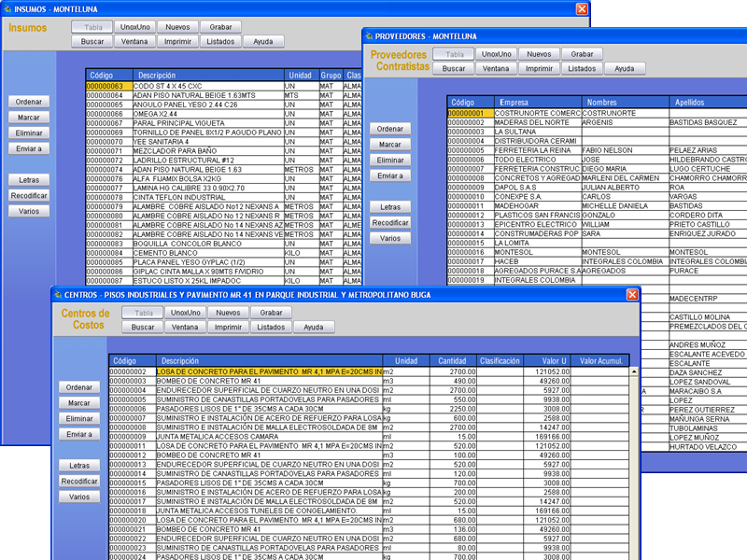Click Ordenar in Insumos sidebar

(29, 102)
